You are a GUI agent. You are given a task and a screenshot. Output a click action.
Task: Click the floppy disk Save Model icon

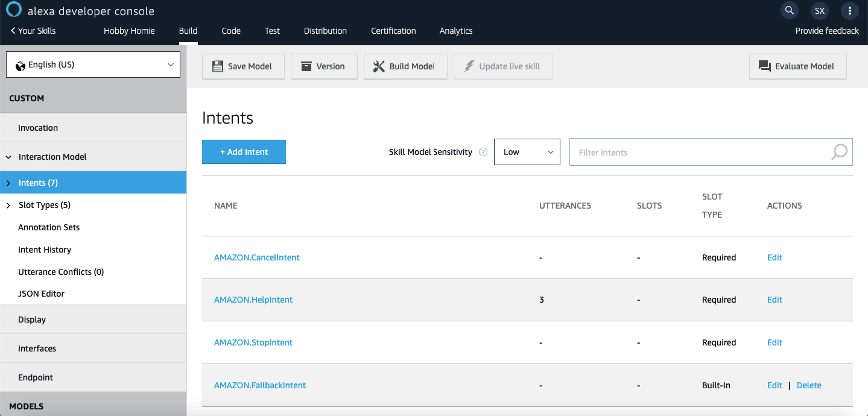(x=218, y=66)
